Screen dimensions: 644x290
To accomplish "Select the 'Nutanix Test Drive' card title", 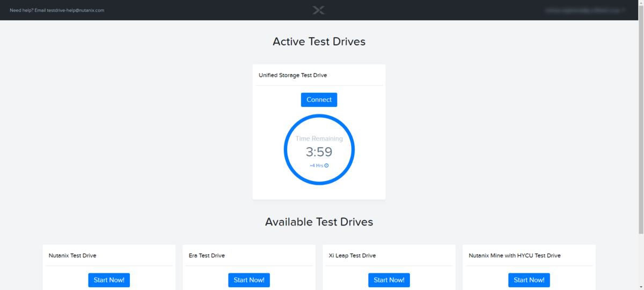I will click(x=72, y=256).
